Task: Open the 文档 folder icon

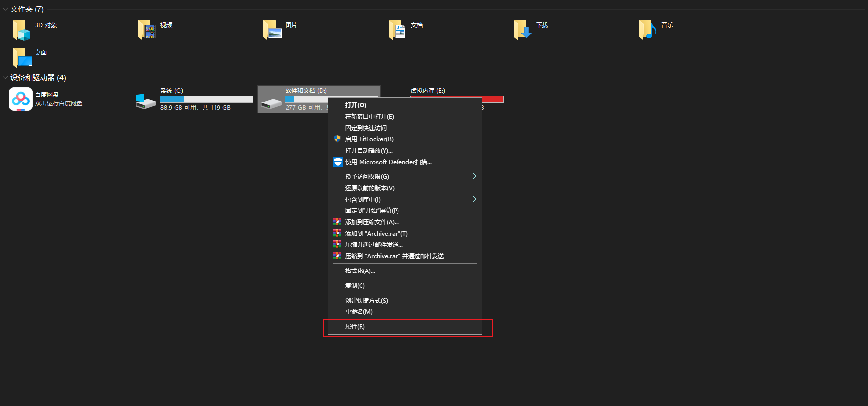Action: pos(398,30)
